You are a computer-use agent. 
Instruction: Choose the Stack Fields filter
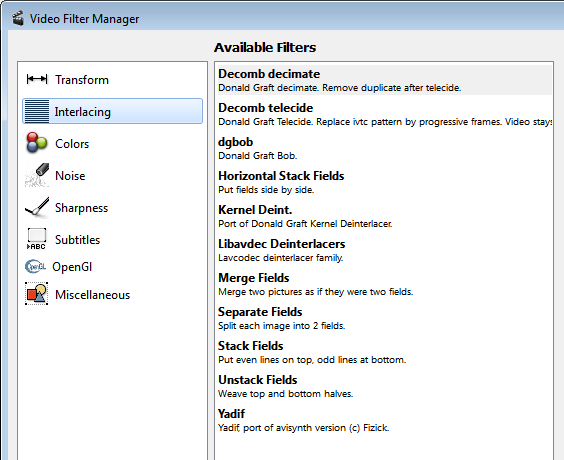(385, 352)
